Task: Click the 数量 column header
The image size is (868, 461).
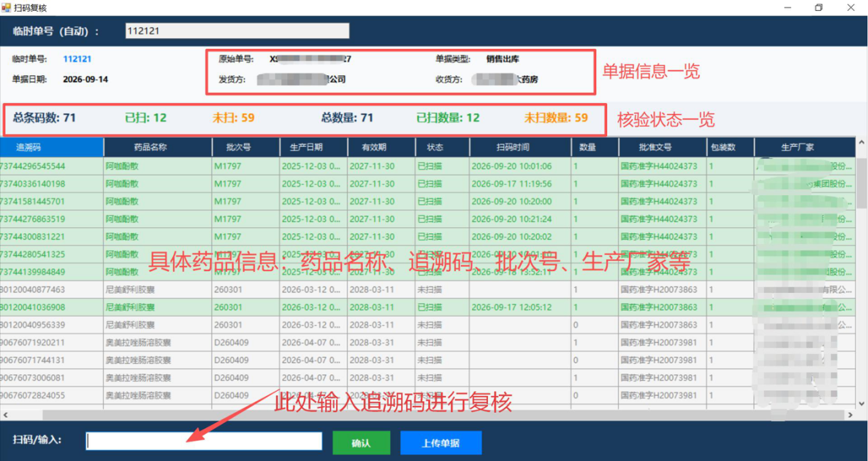Action: coord(595,147)
